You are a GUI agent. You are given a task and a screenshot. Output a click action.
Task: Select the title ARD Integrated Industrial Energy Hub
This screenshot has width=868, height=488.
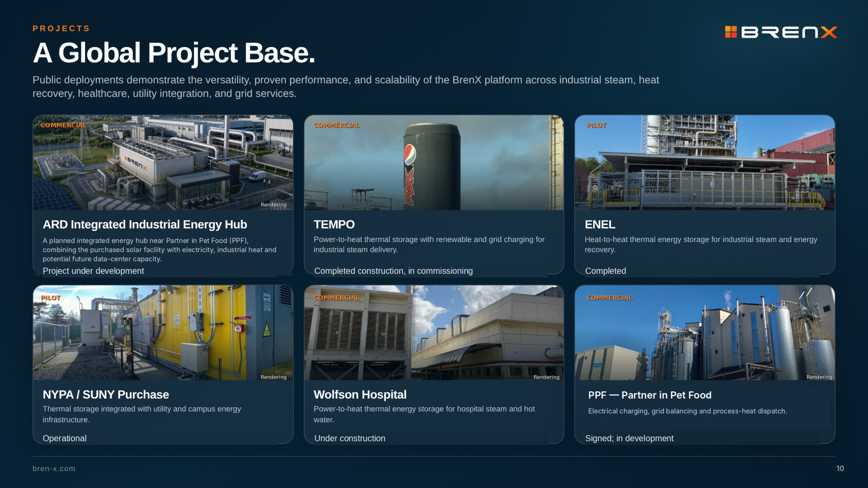click(x=145, y=225)
